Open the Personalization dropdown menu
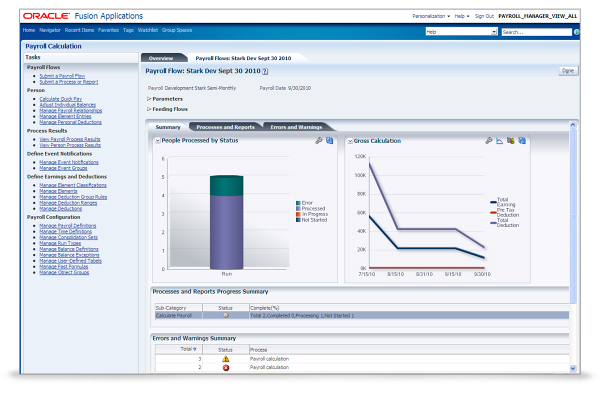The width and height of the screenshot is (600, 400). click(x=431, y=16)
